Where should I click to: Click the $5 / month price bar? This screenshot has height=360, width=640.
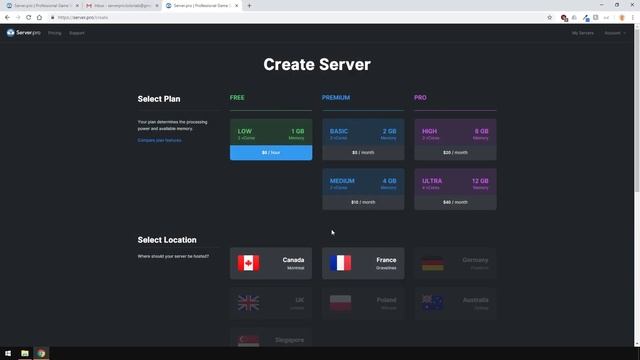coord(363,153)
